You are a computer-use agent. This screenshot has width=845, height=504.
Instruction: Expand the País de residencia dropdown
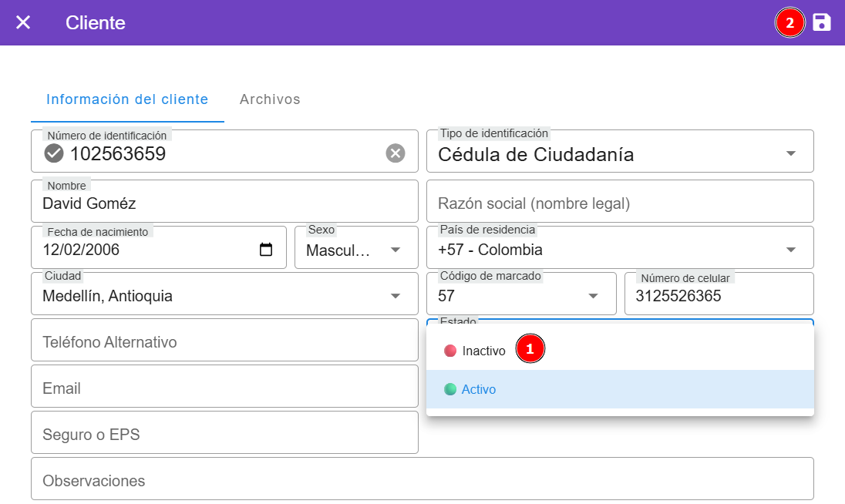(790, 250)
